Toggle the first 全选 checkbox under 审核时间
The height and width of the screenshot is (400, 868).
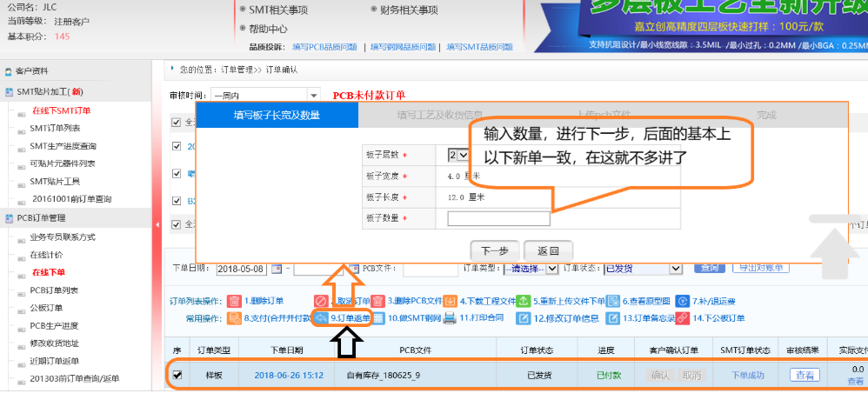pyautogui.click(x=177, y=122)
